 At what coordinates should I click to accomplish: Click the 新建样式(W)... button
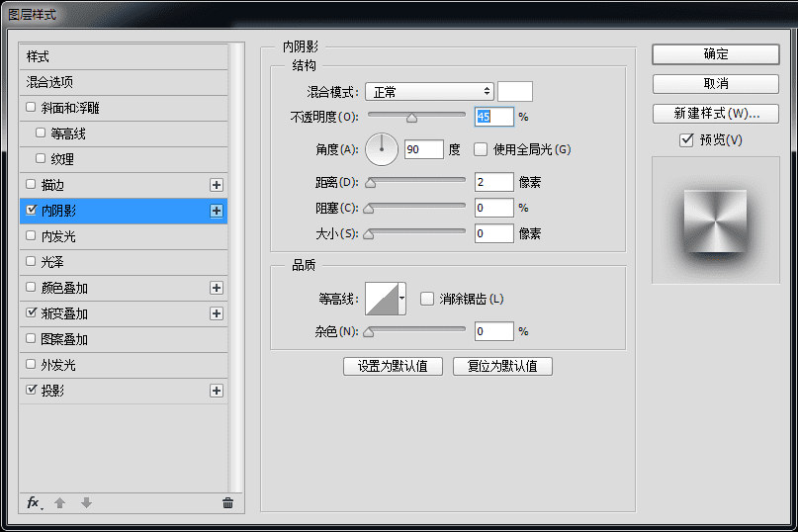coord(716,114)
